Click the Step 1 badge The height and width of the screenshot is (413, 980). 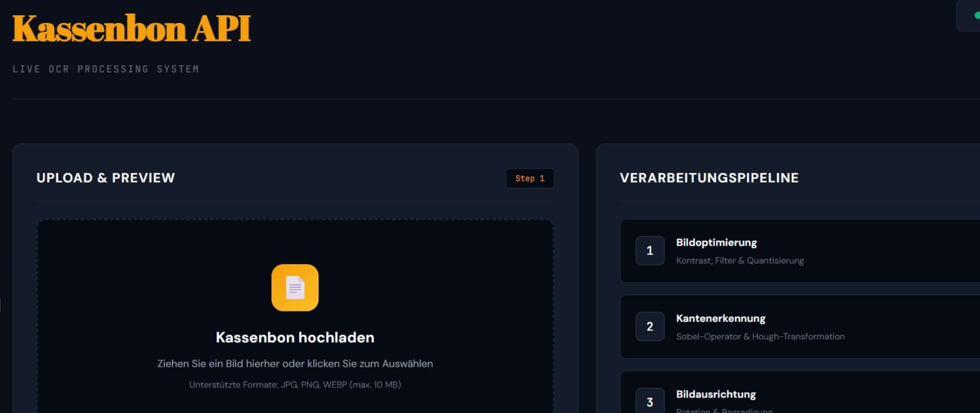[530, 178]
